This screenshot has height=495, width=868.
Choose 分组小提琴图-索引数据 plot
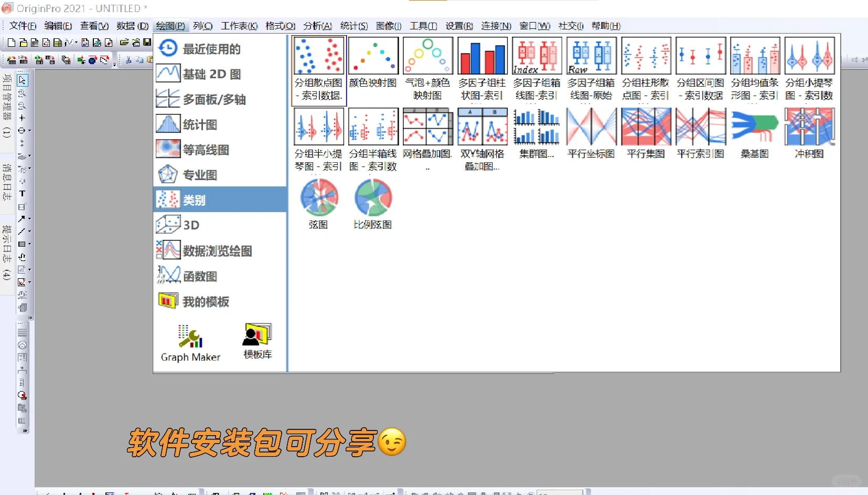click(x=809, y=69)
